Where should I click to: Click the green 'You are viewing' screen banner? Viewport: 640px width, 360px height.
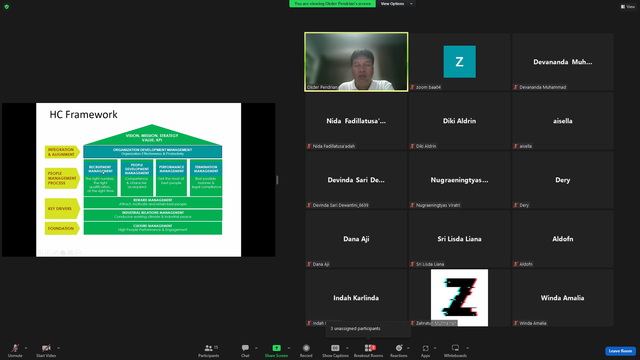pyautogui.click(x=332, y=4)
